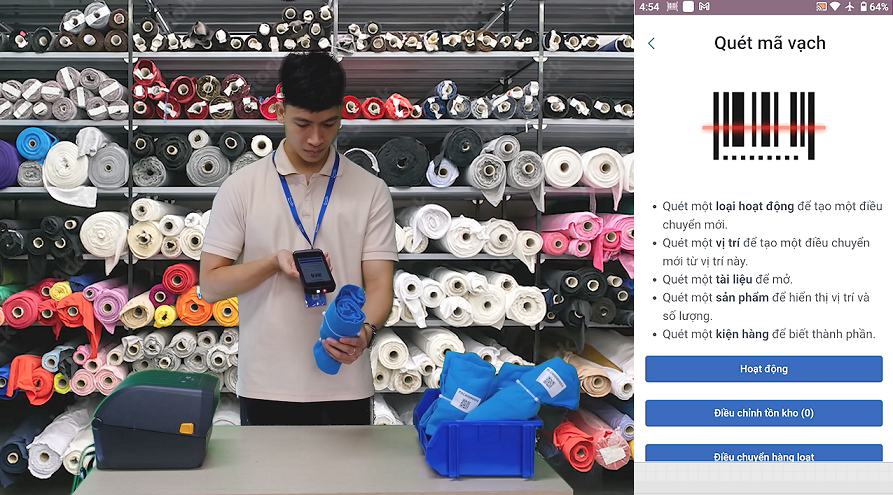This screenshot has width=893, height=495.
Task: Select the Điều chuyển hàng loạt button
Action: (763, 455)
